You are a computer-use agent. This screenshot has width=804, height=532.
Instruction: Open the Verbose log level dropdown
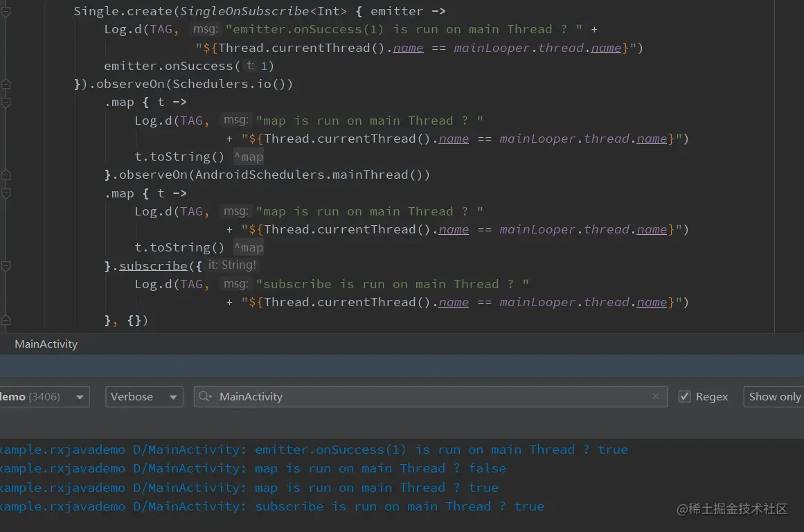(144, 396)
